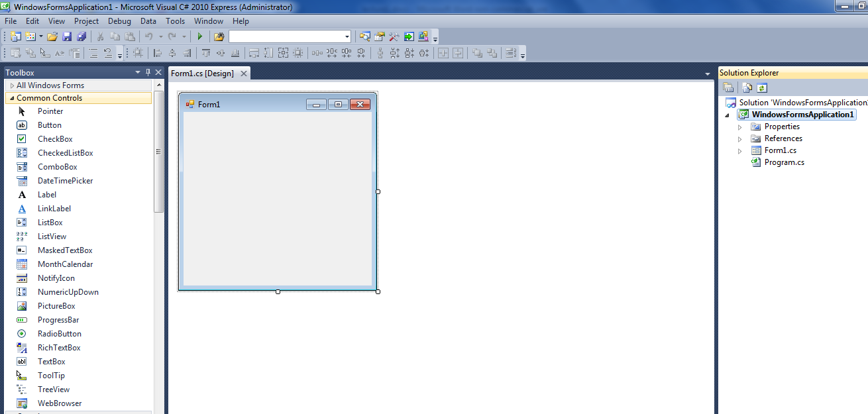The height and width of the screenshot is (414, 868).
Task: Refresh Solution Explorer with the refresh icon
Action: click(x=762, y=87)
